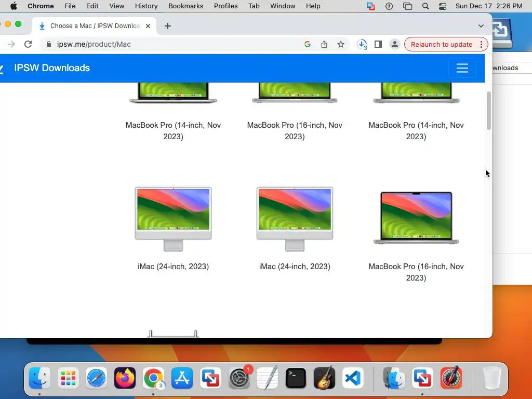
Task: Launch Firefox from the dock
Action: pyautogui.click(x=125, y=378)
